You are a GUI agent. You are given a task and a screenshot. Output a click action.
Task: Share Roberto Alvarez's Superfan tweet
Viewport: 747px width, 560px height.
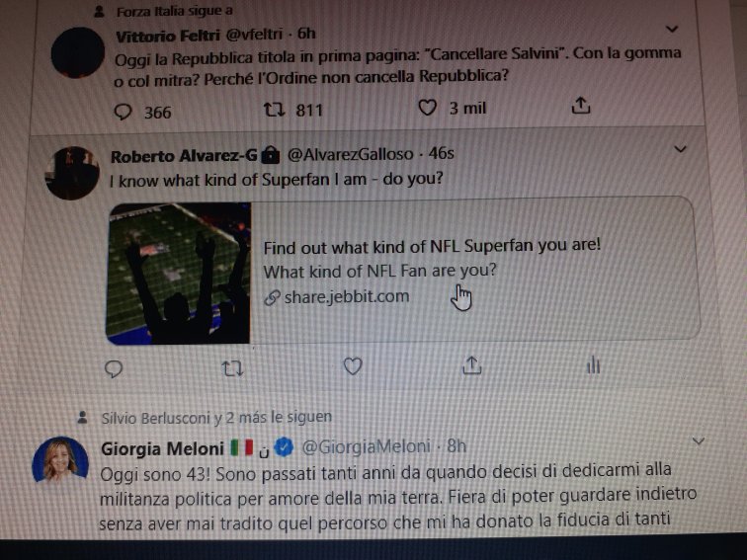(472, 366)
